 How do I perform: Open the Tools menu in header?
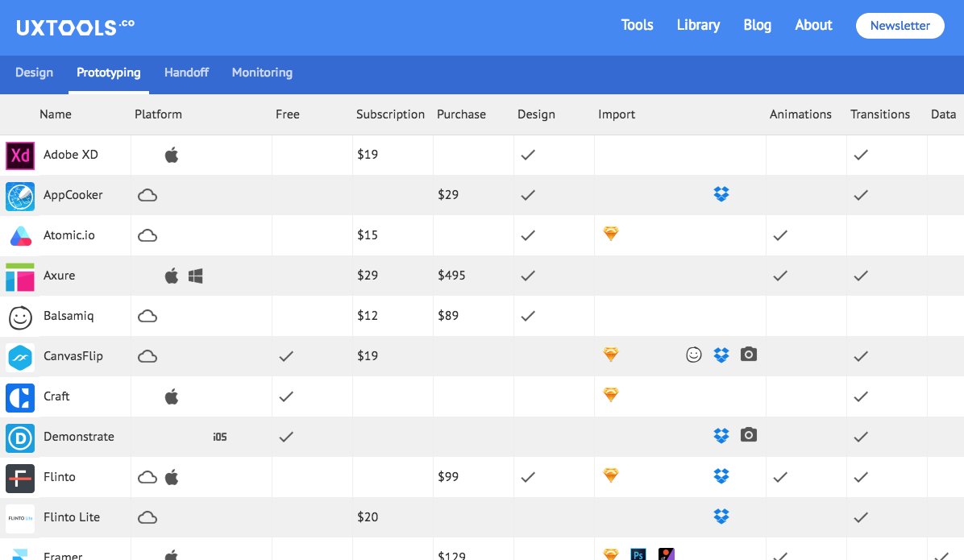click(x=637, y=25)
